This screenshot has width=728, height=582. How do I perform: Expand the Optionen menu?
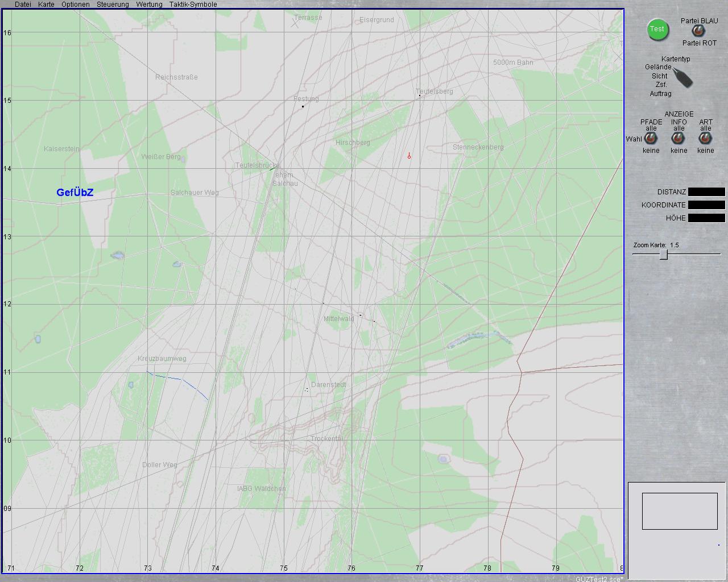(x=75, y=4)
